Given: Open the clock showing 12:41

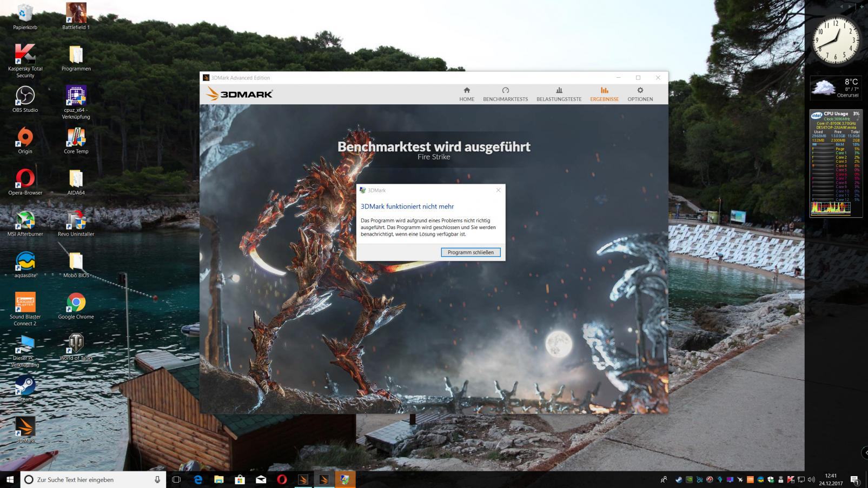Looking at the screenshot, I should coord(831,479).
